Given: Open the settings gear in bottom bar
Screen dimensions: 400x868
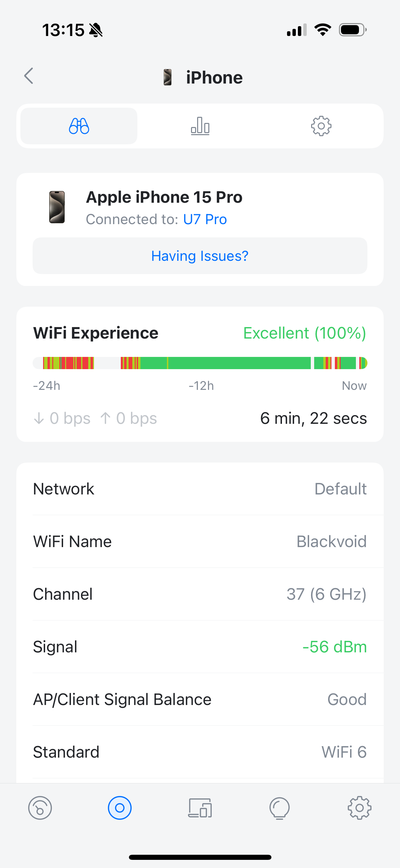Looking at the screenshot, I should point(360,808).
